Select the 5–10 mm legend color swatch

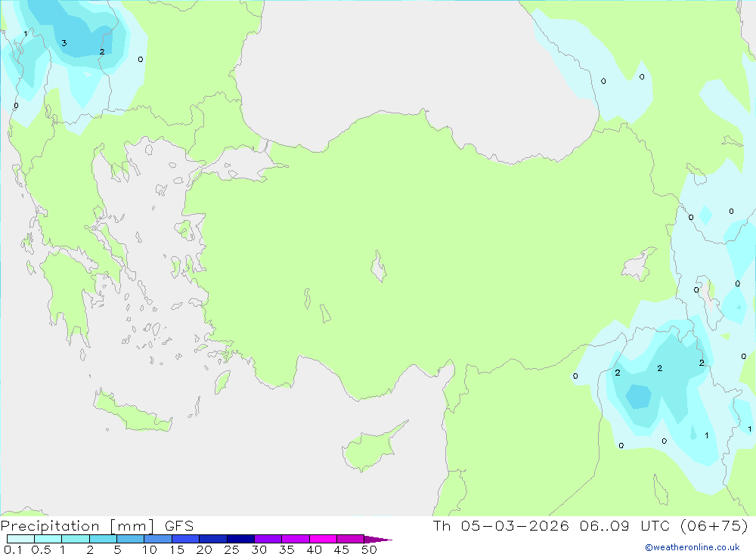click(x=131, y=539)
